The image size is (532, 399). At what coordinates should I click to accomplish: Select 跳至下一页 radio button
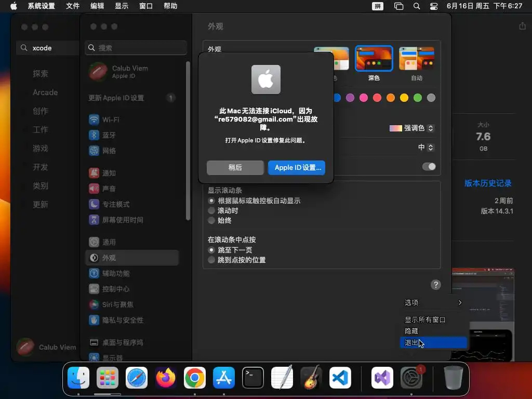211,250
